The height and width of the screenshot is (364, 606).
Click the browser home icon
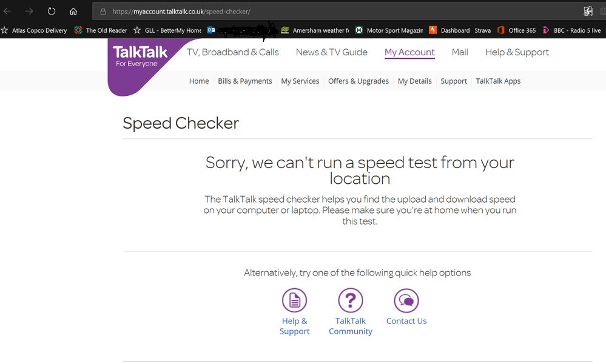(73, 11)
